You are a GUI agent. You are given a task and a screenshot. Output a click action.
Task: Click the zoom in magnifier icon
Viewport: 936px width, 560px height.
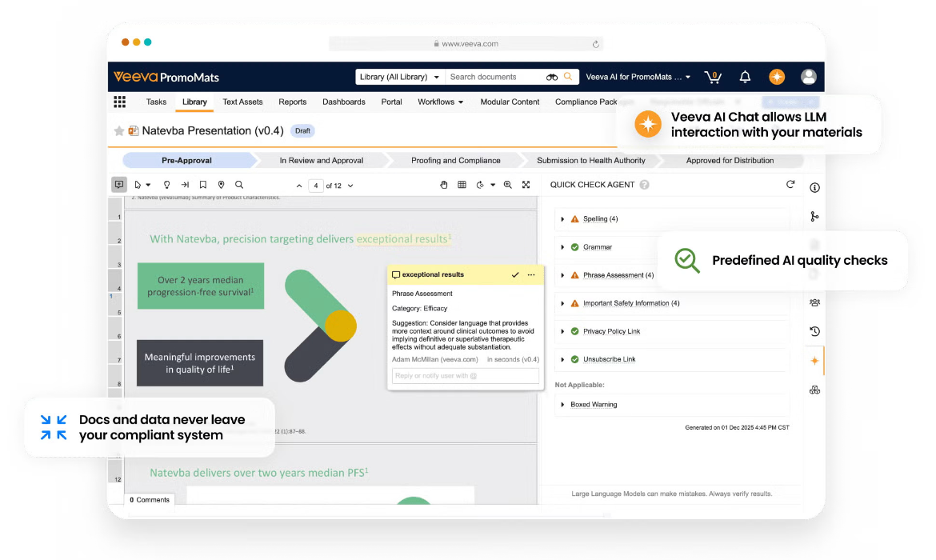(x=508, y=185)
